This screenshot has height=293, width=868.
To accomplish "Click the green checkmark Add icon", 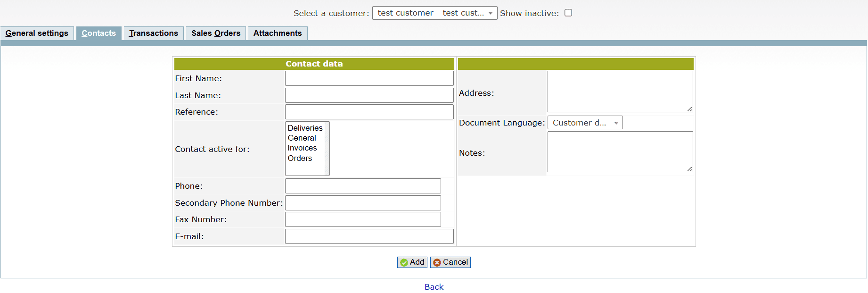I will point(404,262).
